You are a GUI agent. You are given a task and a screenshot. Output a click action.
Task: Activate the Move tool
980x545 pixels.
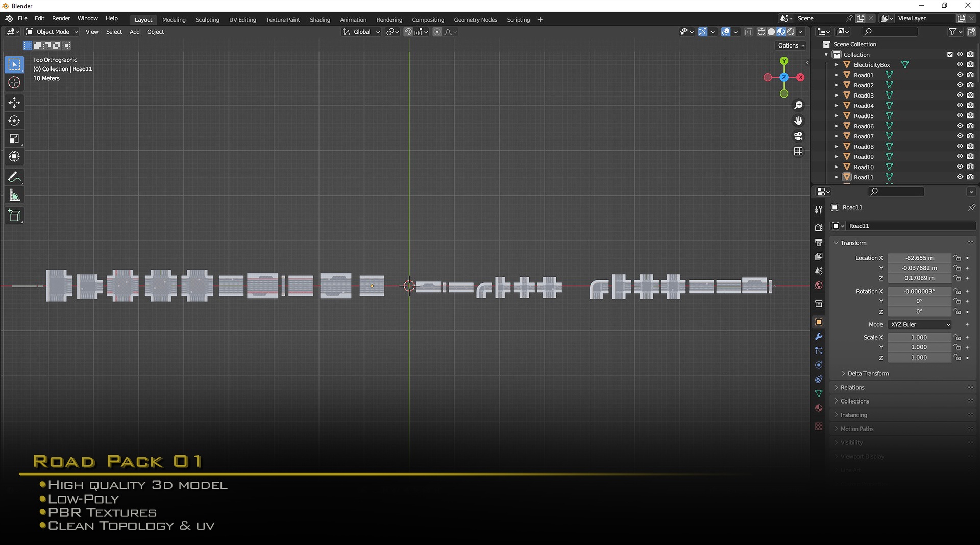(x=14, y=103)
